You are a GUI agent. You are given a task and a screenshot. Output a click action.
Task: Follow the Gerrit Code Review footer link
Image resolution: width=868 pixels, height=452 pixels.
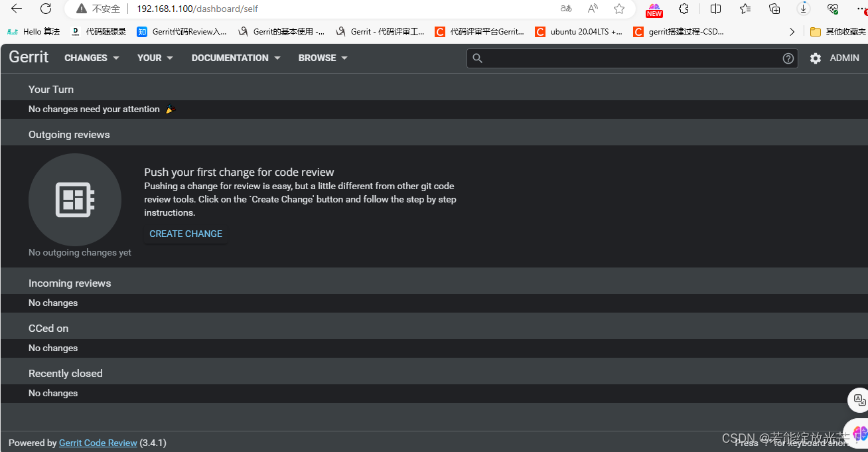pyautogui.click(x=98, y=443)
